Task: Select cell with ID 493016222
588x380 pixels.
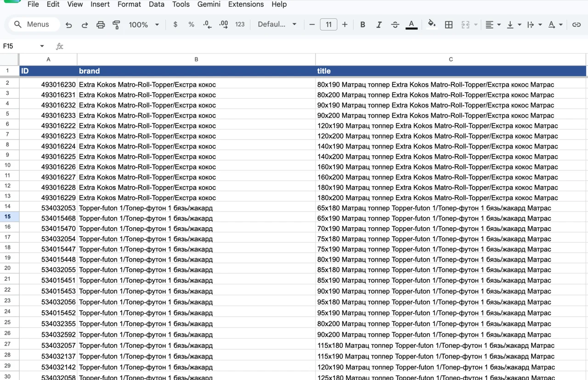Action: pos(48,126)
